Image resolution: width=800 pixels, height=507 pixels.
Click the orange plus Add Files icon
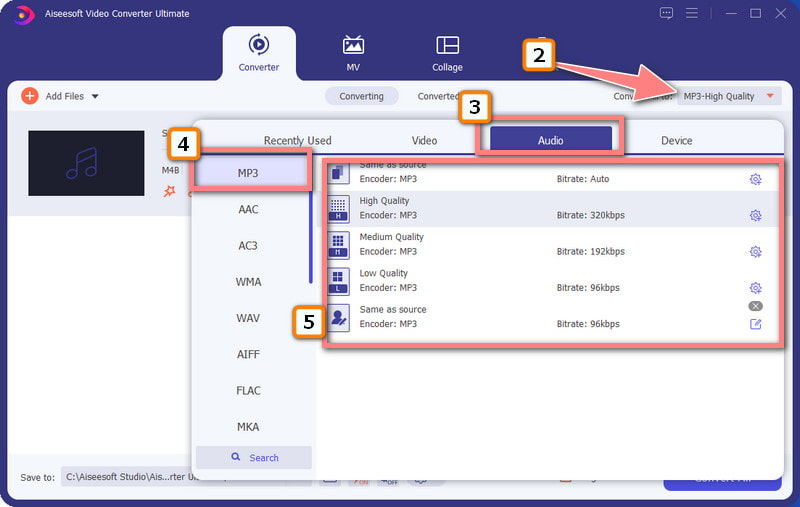click(29, 96)
